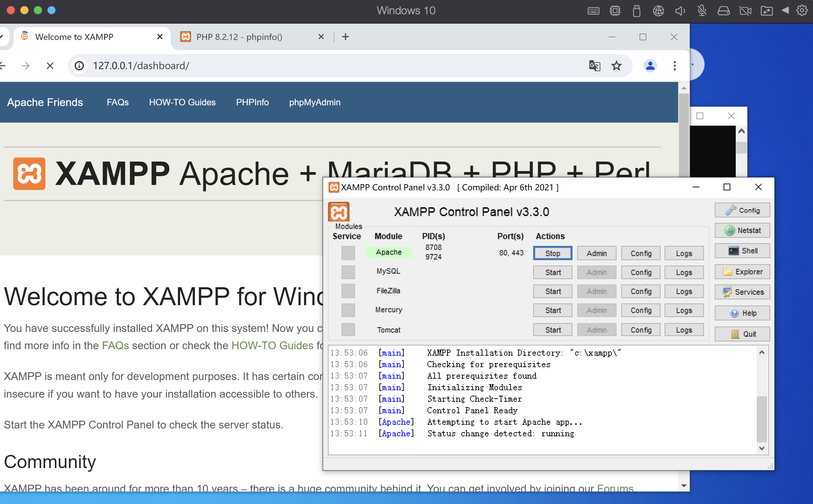The image size is (813, 504).
Task: Start the FileZilla module
Action: pos(553,291)
